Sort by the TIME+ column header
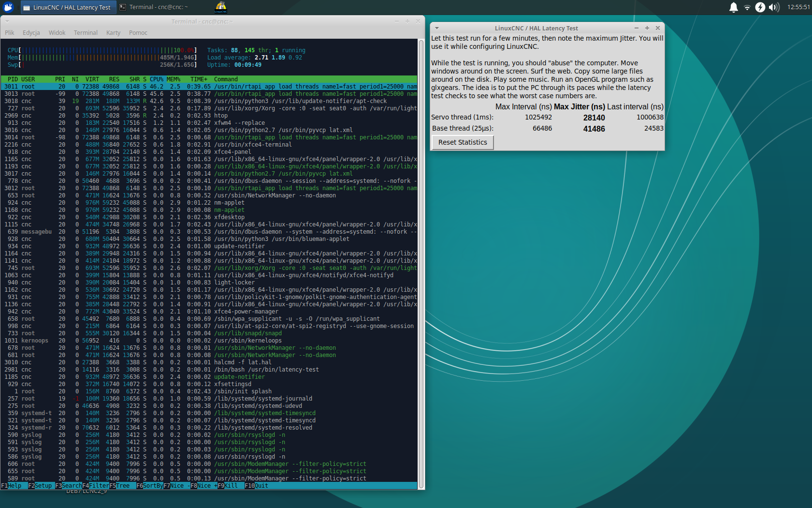Screen dimensions: 812x508 pos(199,79)
